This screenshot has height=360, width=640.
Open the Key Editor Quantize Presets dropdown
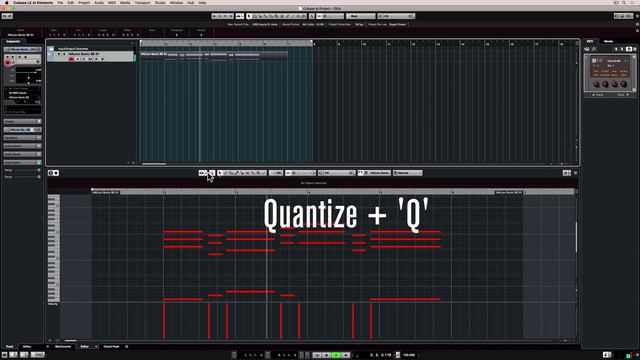[336, 173]
